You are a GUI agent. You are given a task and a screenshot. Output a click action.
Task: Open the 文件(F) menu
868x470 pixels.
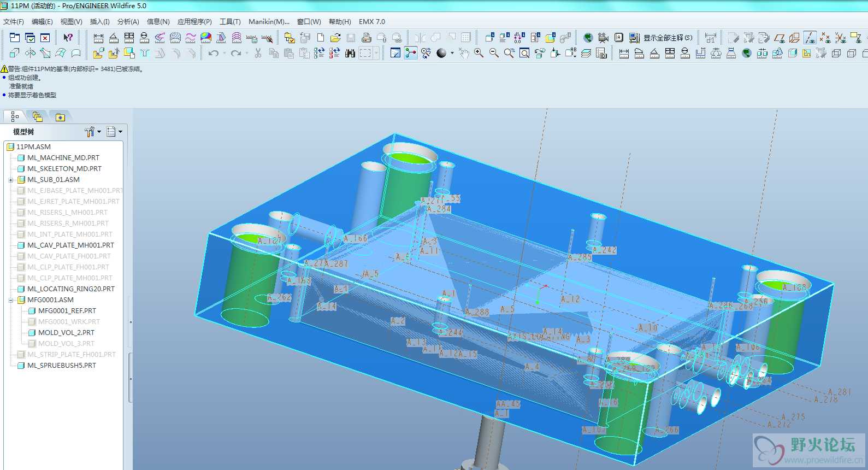14,22
